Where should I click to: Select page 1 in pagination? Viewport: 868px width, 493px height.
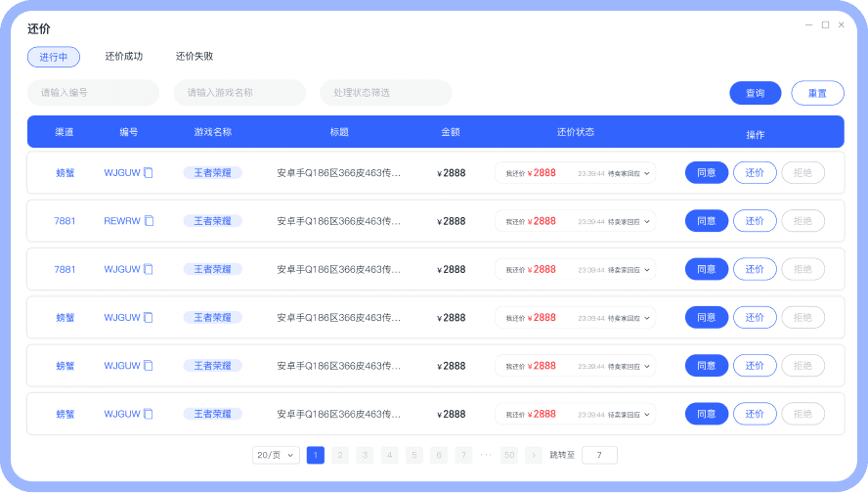pyautogui.click(x=316, y=455)
